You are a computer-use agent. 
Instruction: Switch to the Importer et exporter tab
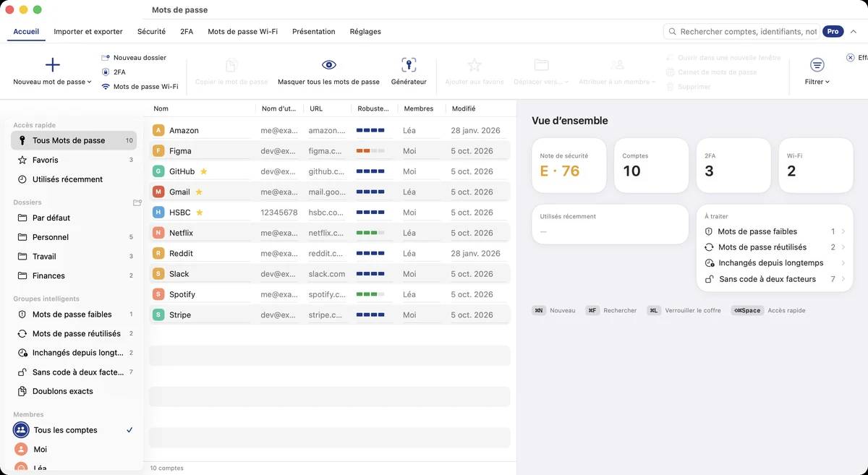click(x=88, y=32)
